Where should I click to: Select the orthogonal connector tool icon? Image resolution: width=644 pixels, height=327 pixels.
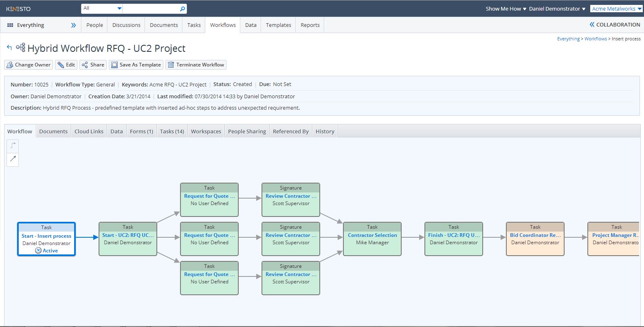point(13,145)
